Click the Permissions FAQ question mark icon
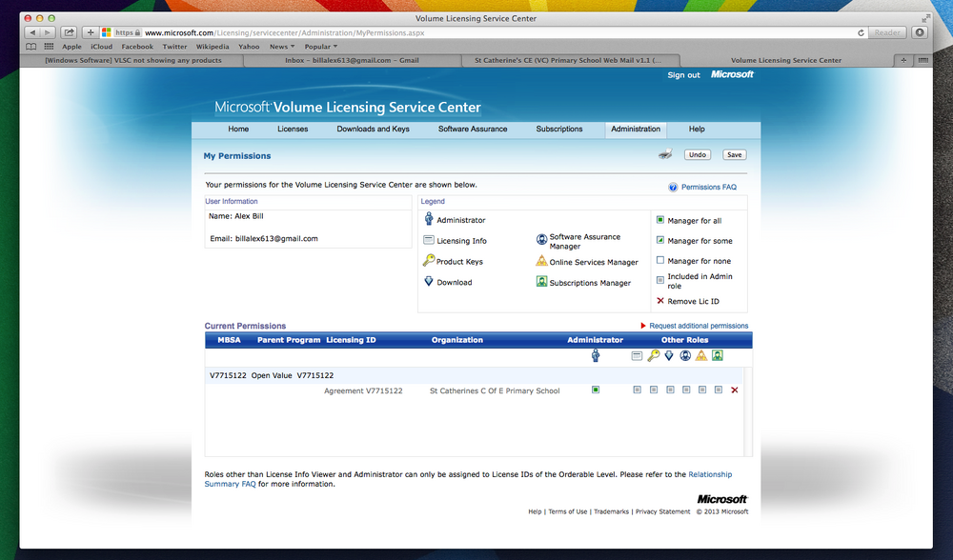 click(673, 187)
